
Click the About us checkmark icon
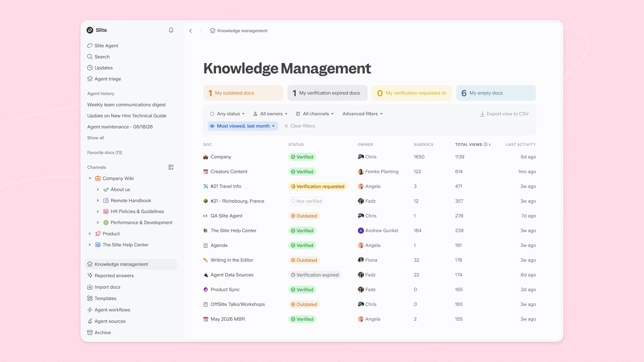[x=106, y=189]
